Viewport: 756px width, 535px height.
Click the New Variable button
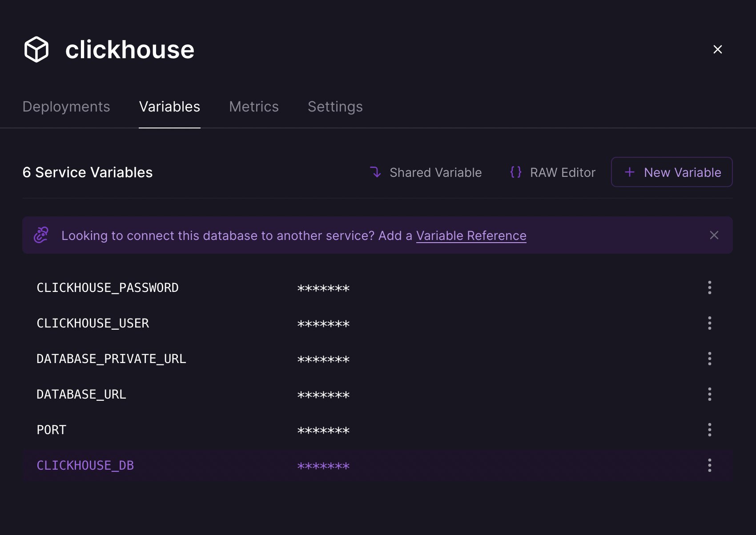672,172
